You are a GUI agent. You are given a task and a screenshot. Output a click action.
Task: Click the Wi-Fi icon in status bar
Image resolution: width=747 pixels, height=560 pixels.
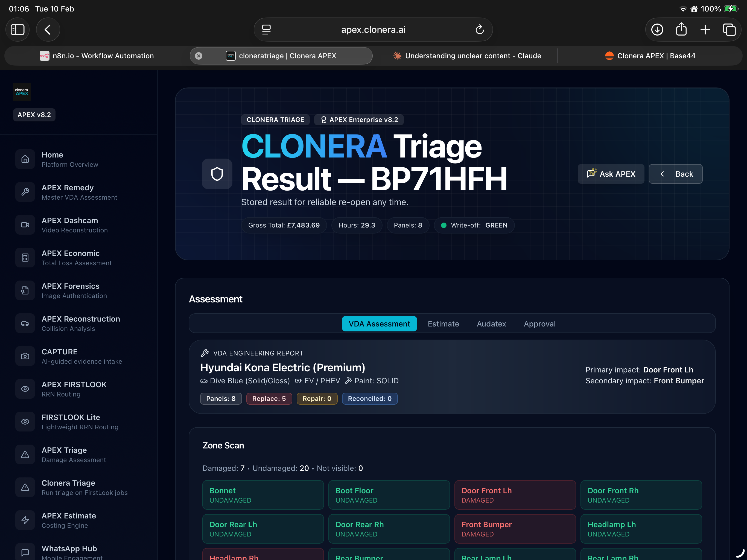click(683, 9)
